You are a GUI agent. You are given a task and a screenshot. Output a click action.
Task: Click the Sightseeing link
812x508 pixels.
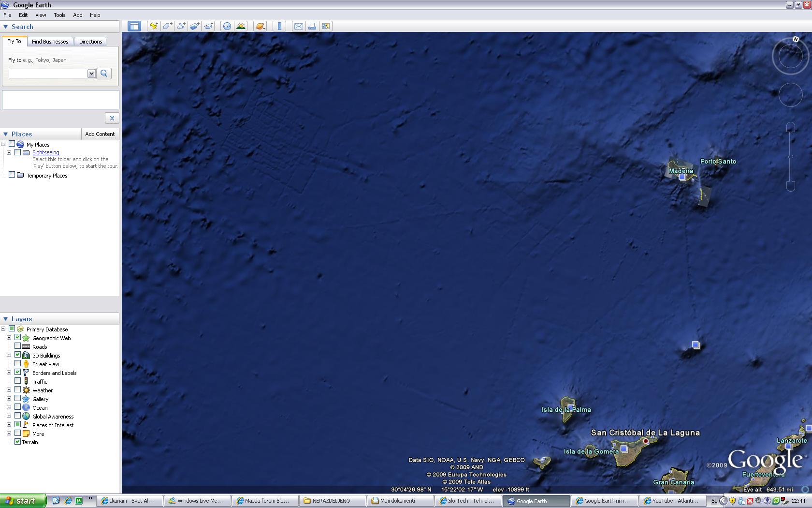click(x=46, y=152)
